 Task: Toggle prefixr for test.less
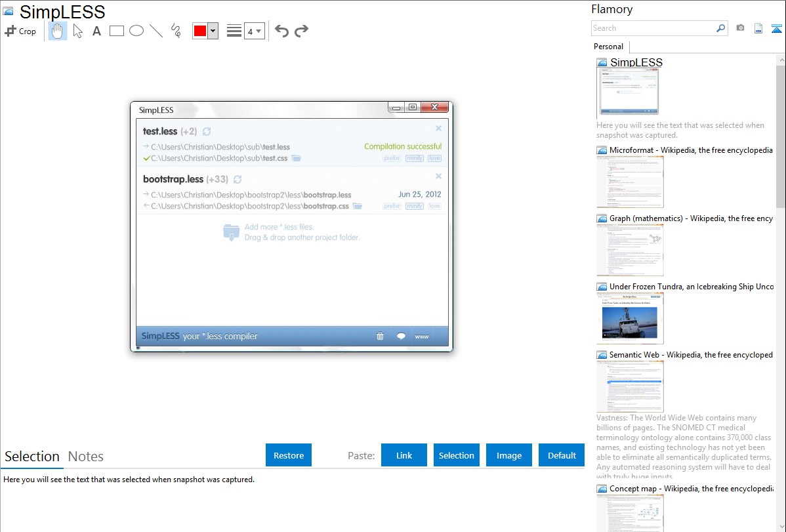(392, 158)
